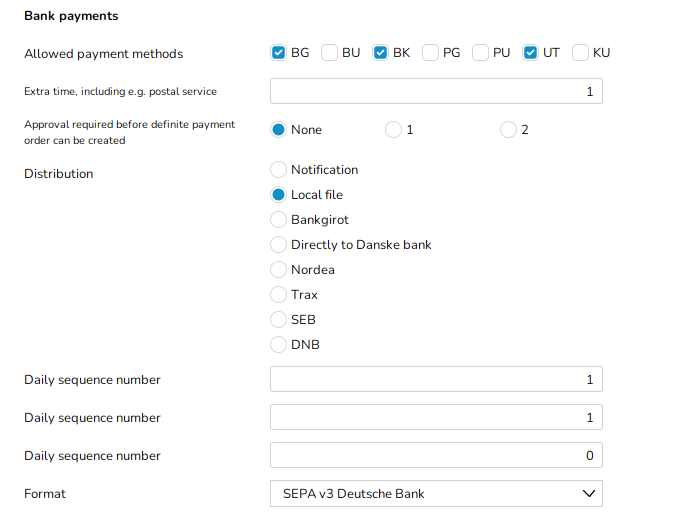Choose Bankgirot as distribution
686x528 pixels.
coord(279,220)
